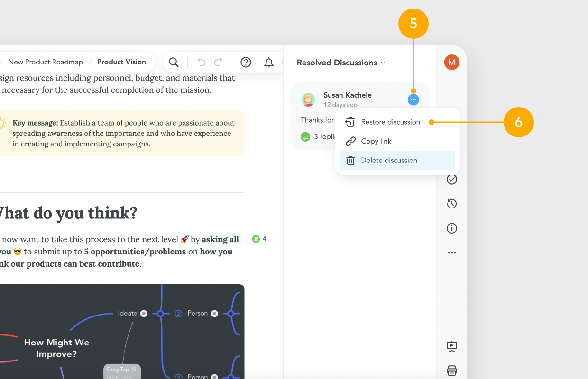The height and width of the screenshot is (379, 588).
Task: Open the user avatar M
Action: (452, 62)
